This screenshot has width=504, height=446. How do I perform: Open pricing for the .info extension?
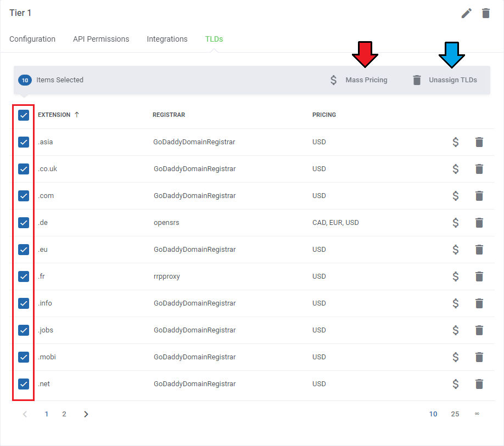pos(456,303)
